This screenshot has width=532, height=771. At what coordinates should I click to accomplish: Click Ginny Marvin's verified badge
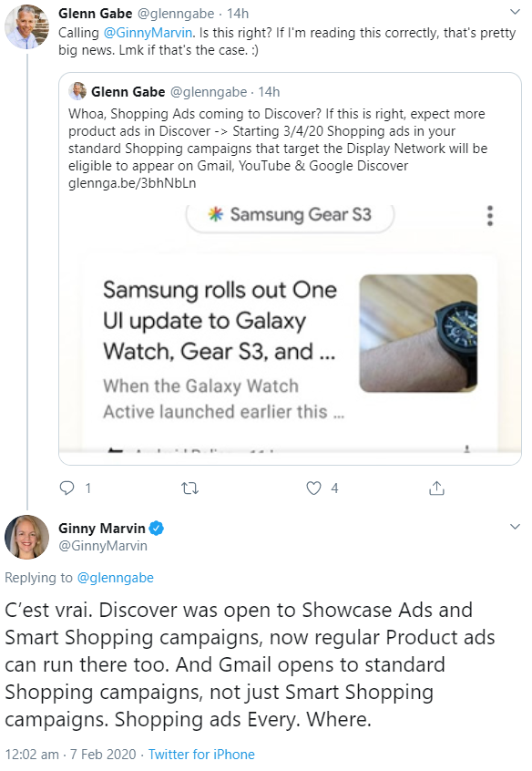tap(157, 526)
